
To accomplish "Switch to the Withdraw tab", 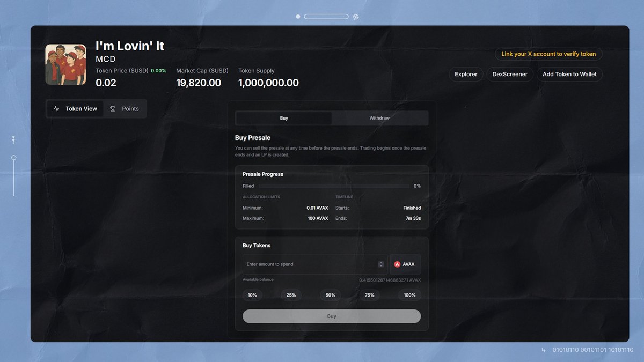I will [x=379, y=118].
